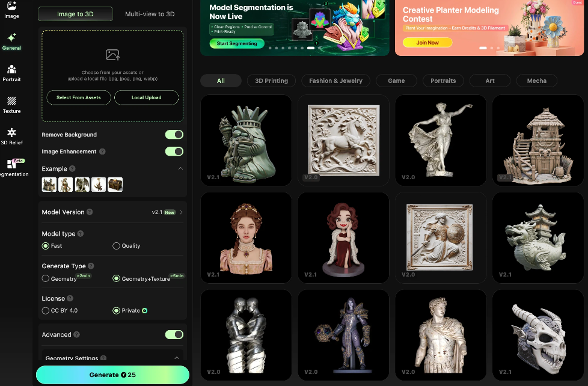Filter gallery by Fashion & Jewelry
This screenshot has width=588, height=386.
point(335,81)
